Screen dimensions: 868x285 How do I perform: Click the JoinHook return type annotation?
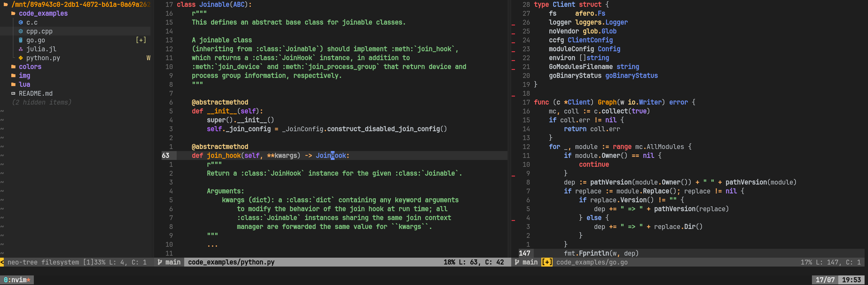click(331, 155)
